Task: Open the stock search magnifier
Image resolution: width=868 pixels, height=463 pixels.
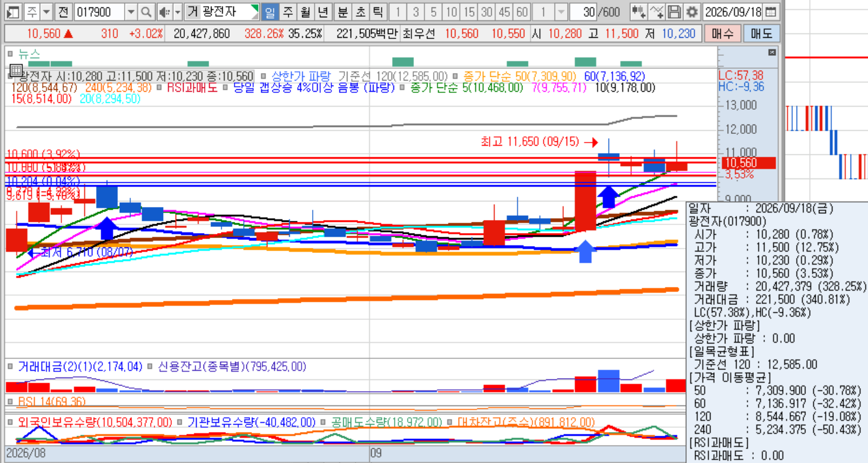Action: click(x=146, y=12)
